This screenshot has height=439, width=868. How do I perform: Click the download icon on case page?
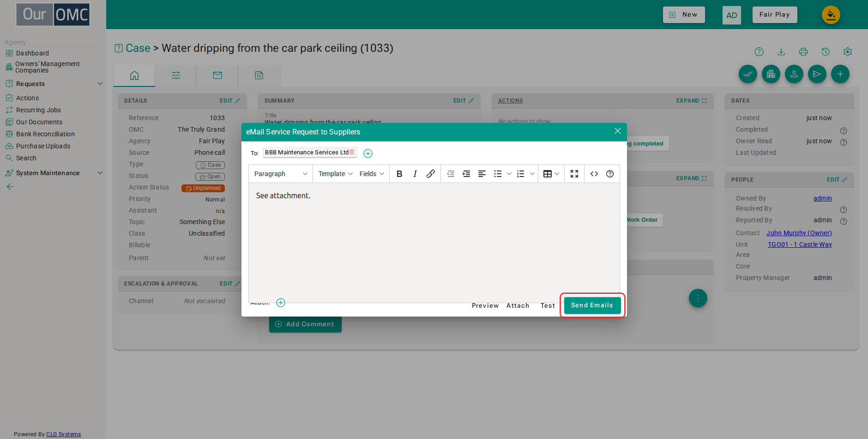click(781, 52)
